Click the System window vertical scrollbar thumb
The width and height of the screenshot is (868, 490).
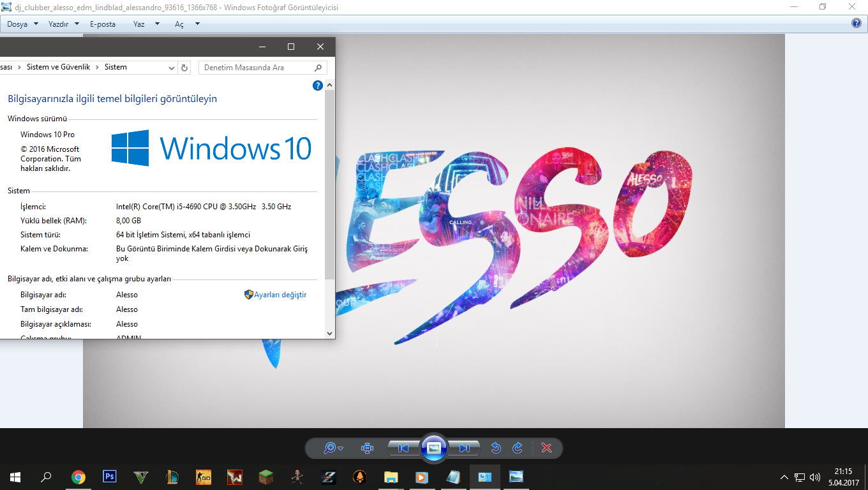(x=330, y=185)
